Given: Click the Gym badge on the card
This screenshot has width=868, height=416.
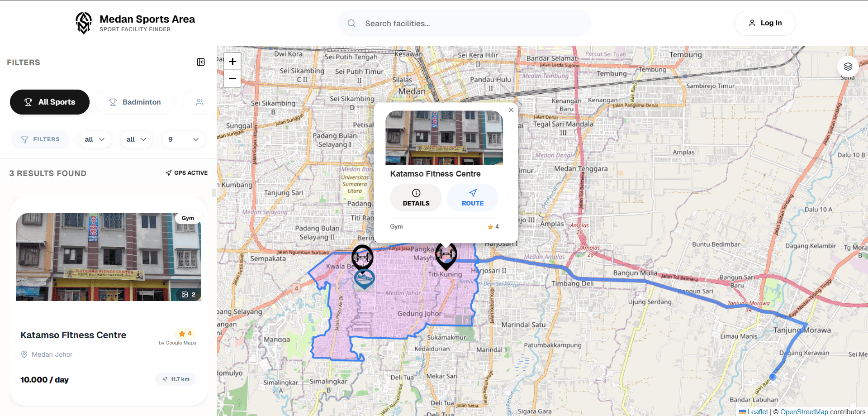Looking at the screenshot, I should [x=188, y=218].
